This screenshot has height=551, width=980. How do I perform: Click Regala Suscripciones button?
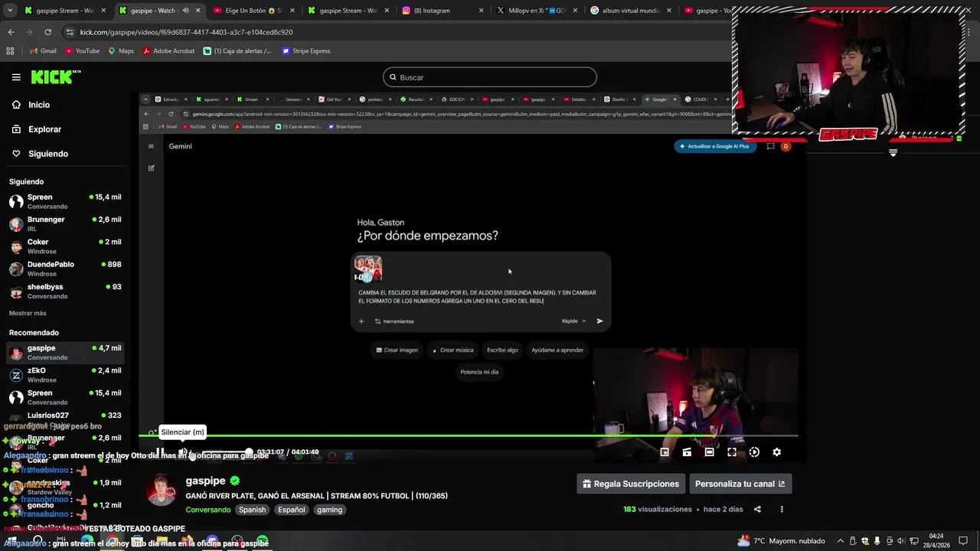tap(631, 484)
